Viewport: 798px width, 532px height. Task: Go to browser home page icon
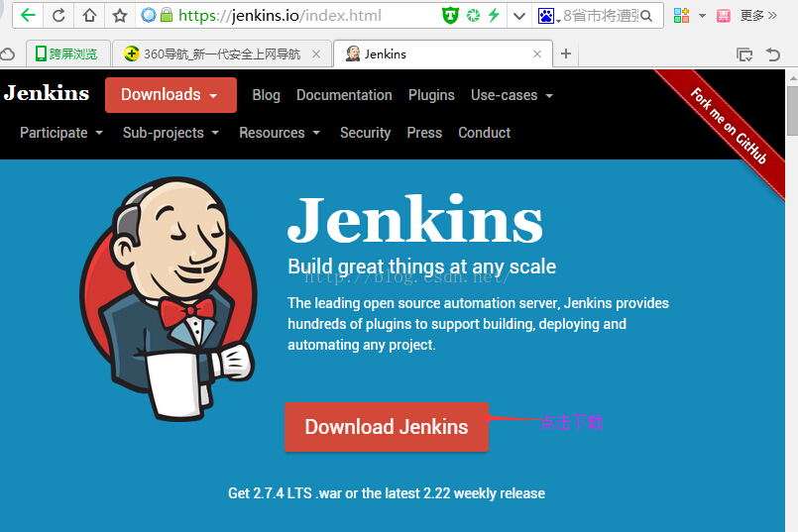[x=89, y=15]
